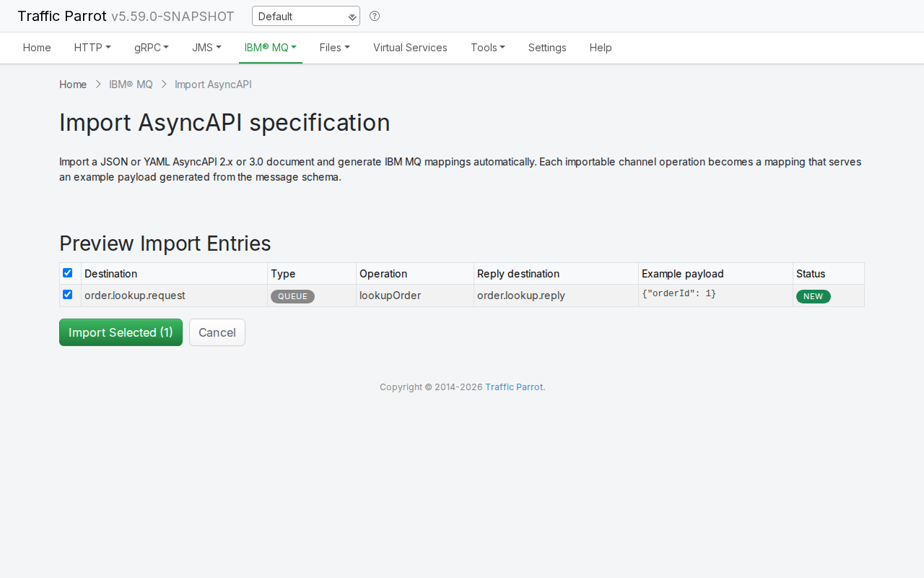Open the Default scenario dropdown

306,16
